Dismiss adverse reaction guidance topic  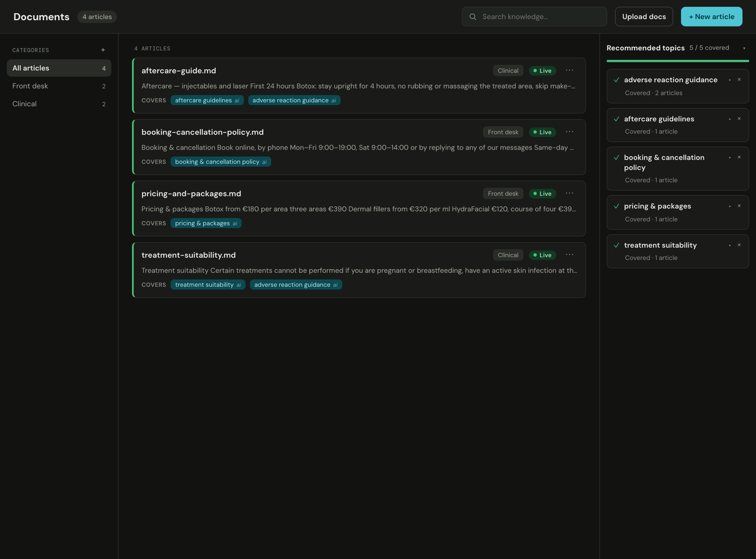pyautogui.click(x=739, y=80)
